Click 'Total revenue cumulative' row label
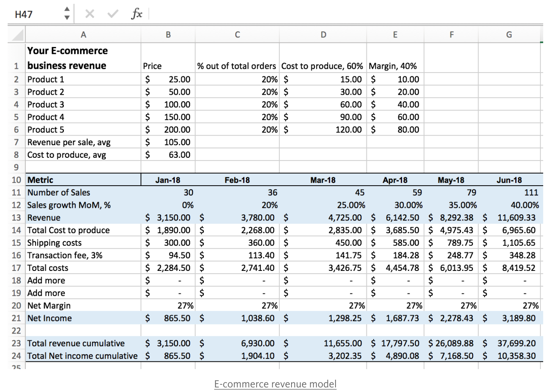 [x=83, y=343]
